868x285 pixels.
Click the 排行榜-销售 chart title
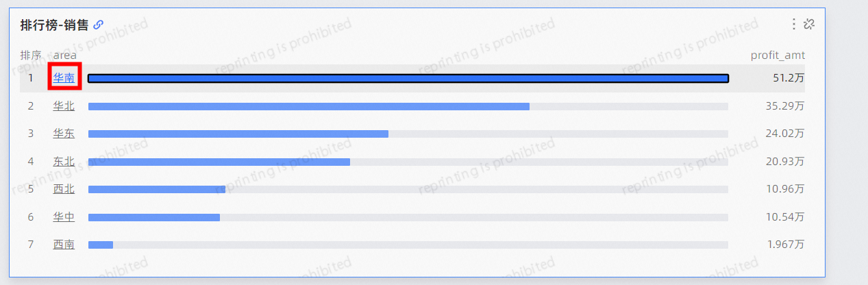(54, 25)
